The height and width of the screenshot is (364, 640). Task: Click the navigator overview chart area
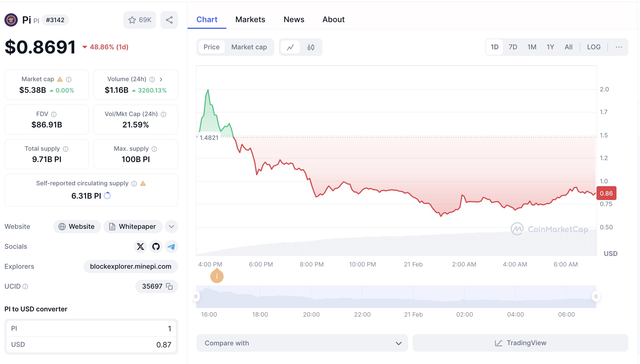(396, 297)
